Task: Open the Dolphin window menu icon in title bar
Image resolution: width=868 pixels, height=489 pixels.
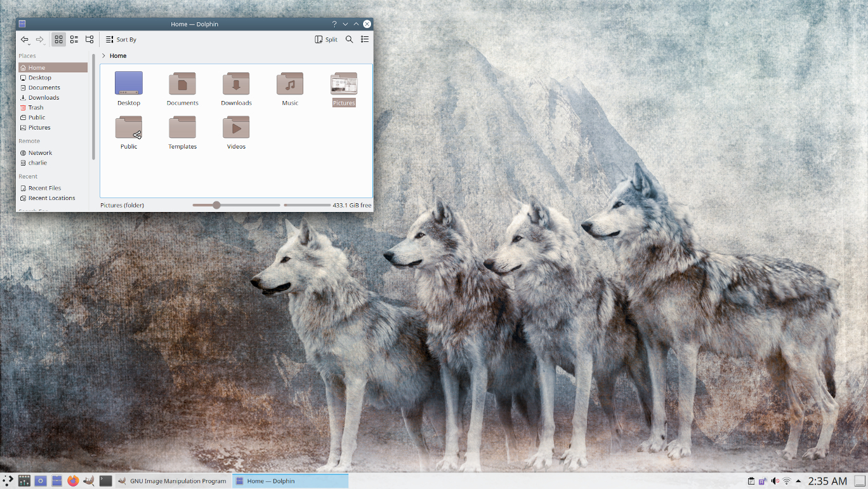Action: click(22, 24)
